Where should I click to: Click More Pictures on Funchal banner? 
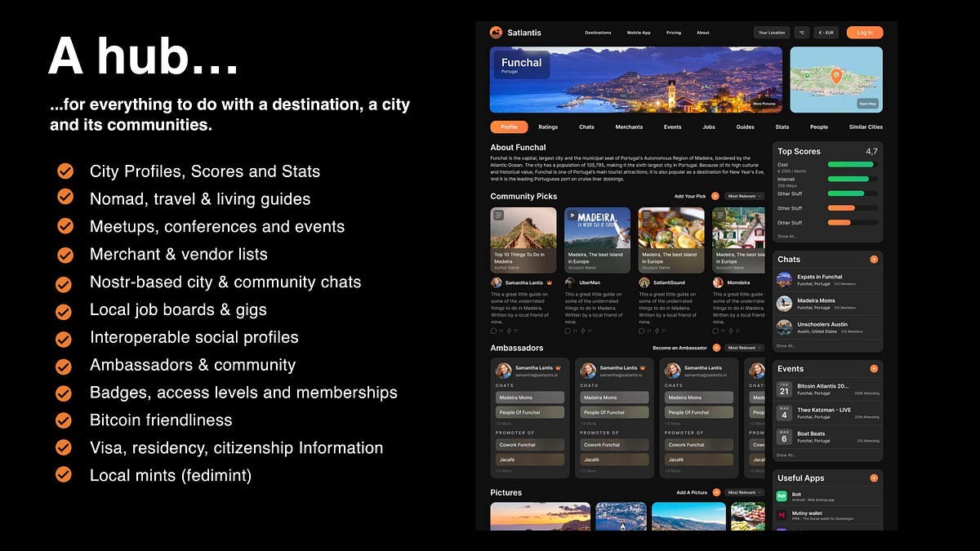pyautogui.click(x=764, y=104)
